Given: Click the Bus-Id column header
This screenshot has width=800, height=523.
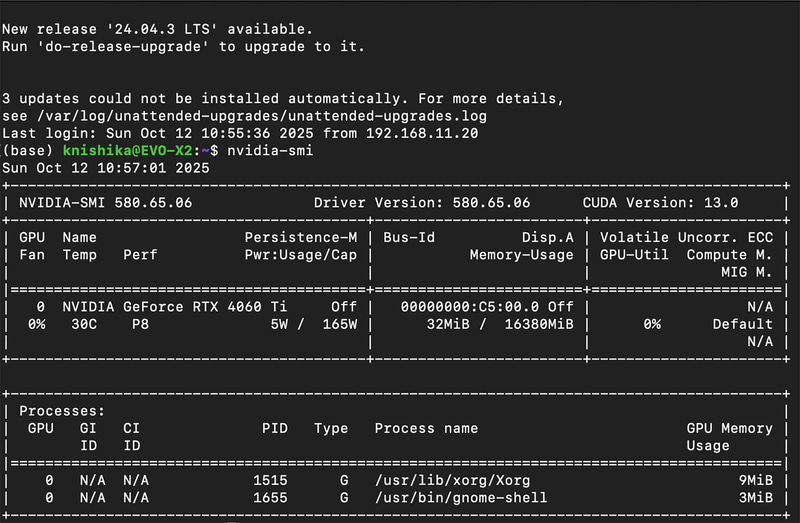Looking at the screenshot, I should tap(409, 237).
